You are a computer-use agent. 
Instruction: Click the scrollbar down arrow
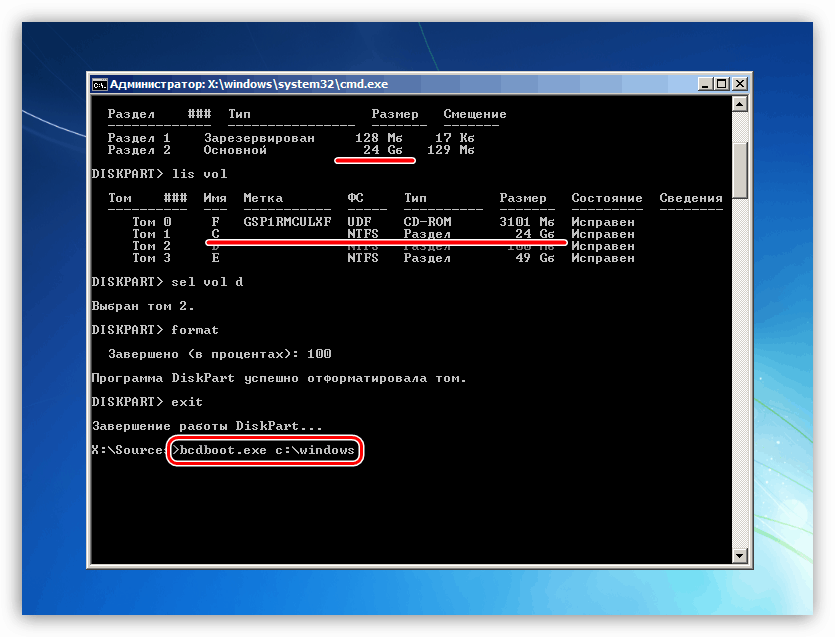coord(739,556)
